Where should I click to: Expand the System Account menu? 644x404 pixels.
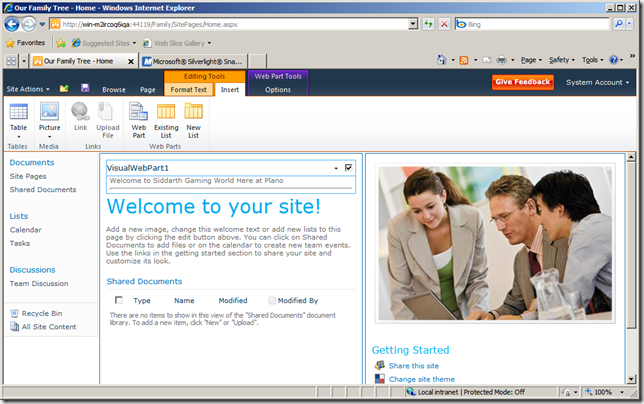tap(597, 83)
